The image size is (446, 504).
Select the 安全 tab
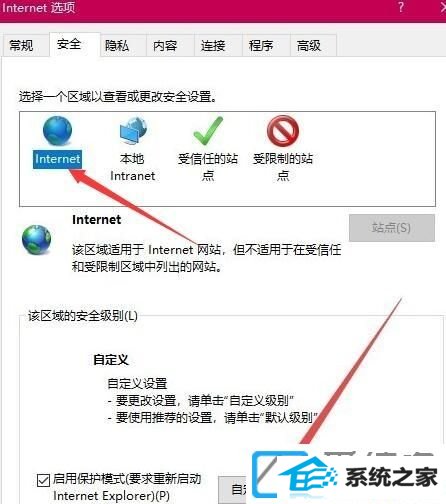69,44
